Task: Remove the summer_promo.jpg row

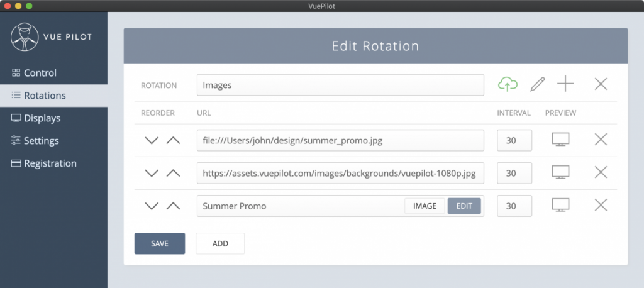Action: [601, 140]
